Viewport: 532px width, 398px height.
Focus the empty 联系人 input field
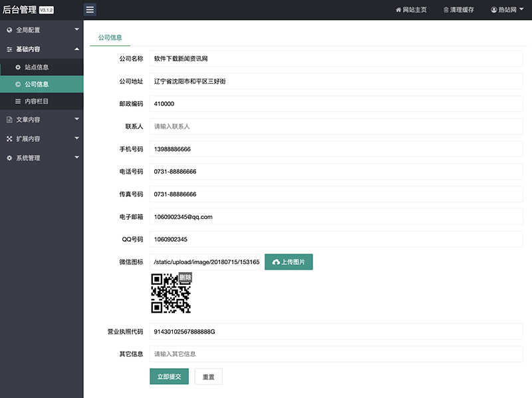coord(336,126)
